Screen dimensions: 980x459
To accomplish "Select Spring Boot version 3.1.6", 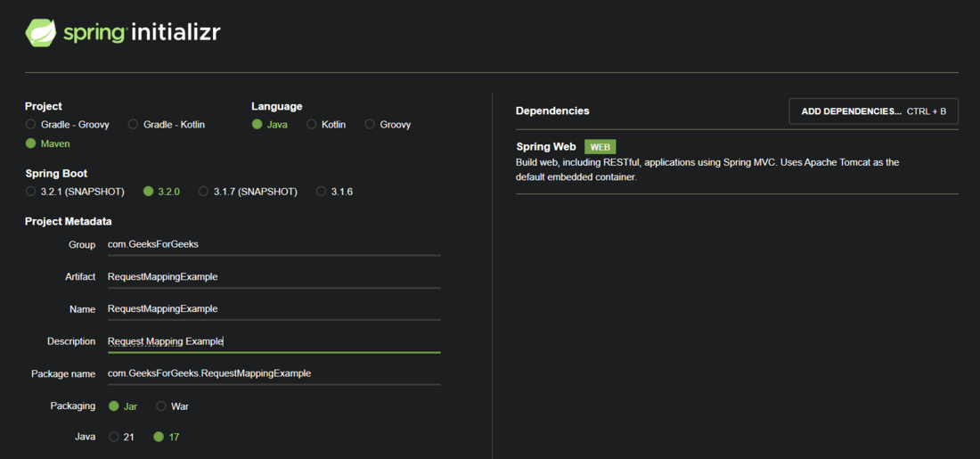I will click(334, 192).
